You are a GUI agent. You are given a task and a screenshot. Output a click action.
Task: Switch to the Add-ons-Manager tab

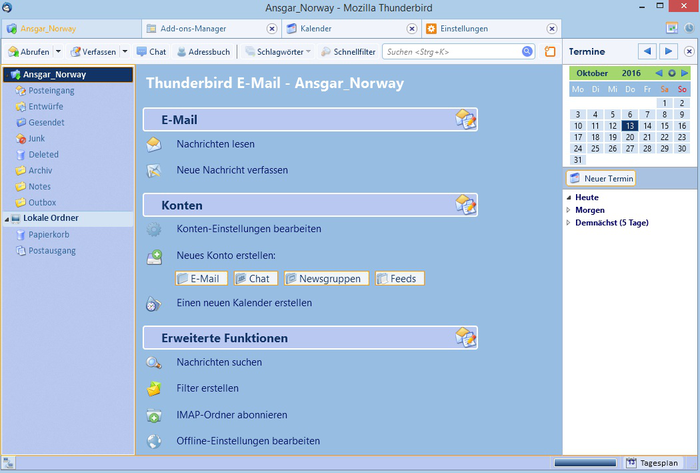(193, 29)
